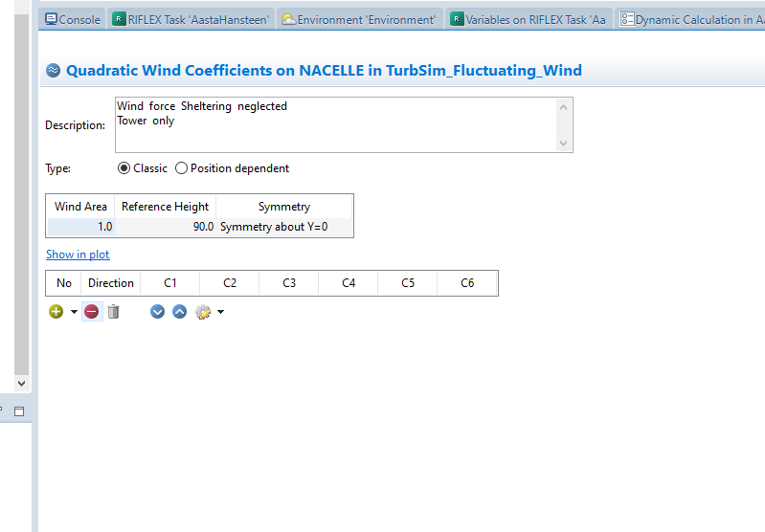Click the maximize panel icon on left
This screenshot has width=765, height=532.
pos(18,410)
